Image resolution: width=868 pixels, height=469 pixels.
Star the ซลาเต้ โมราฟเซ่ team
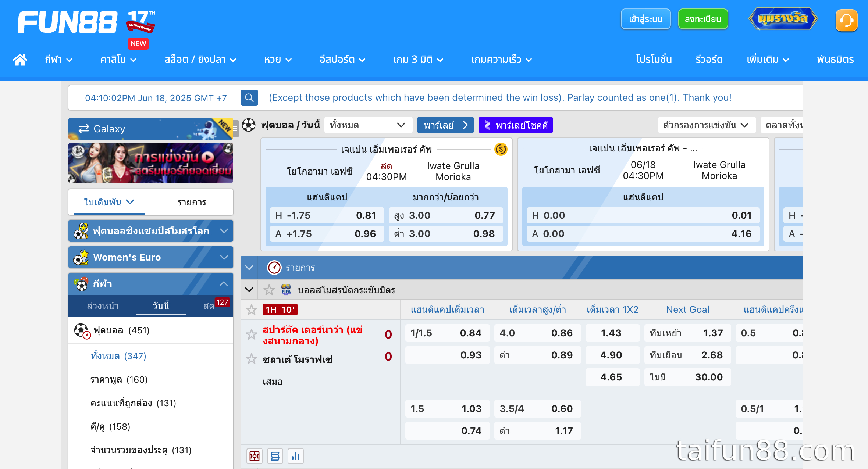(x=251, y=359)
